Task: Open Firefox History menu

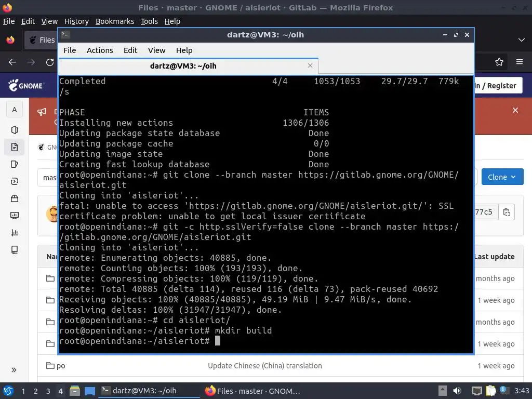Action: [x=76, y=21]
